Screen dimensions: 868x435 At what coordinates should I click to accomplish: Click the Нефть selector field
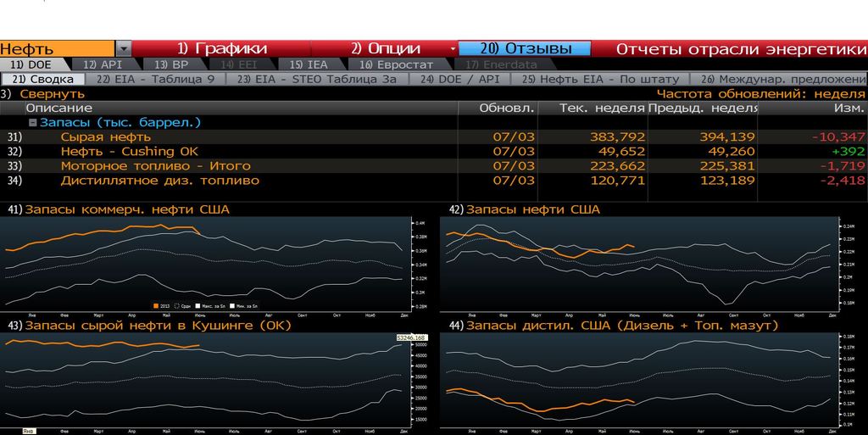pyautogui.click(x=58, y=48)
